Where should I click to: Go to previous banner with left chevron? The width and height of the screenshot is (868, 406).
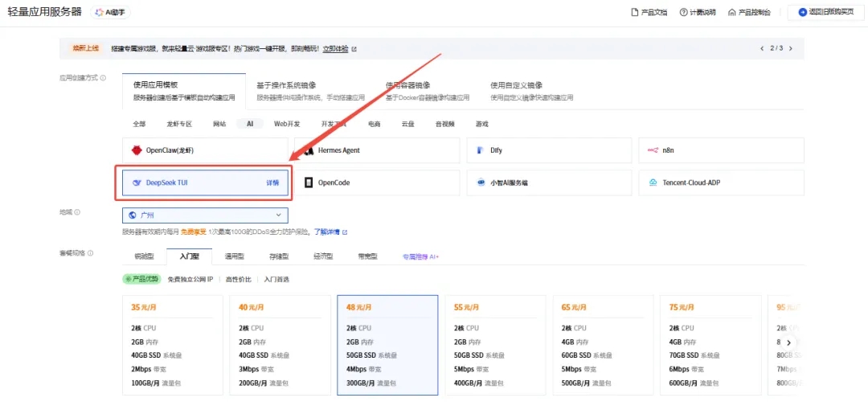[x=762, y=49]
